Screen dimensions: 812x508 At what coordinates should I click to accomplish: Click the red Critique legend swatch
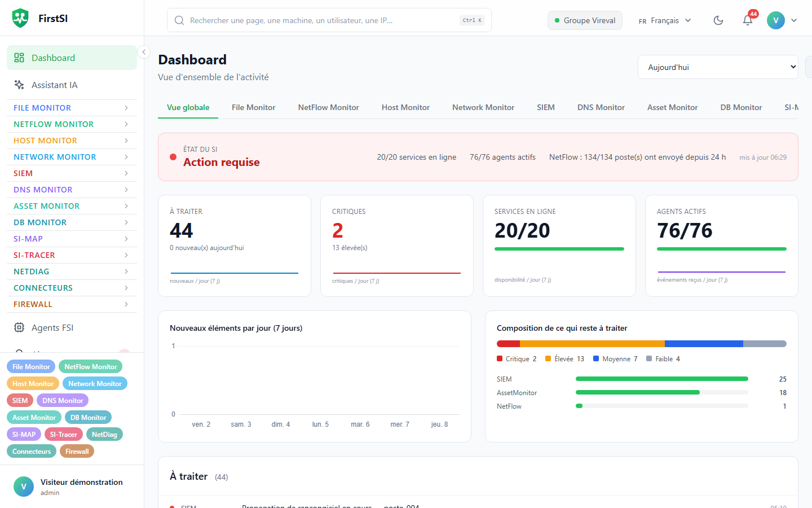click(500, 358)
